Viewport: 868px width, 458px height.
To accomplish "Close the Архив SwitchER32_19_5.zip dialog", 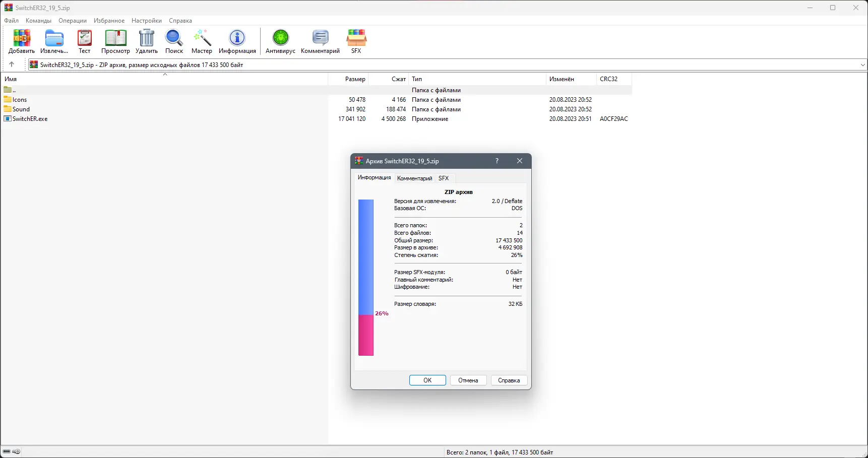I will coord(520,161).
